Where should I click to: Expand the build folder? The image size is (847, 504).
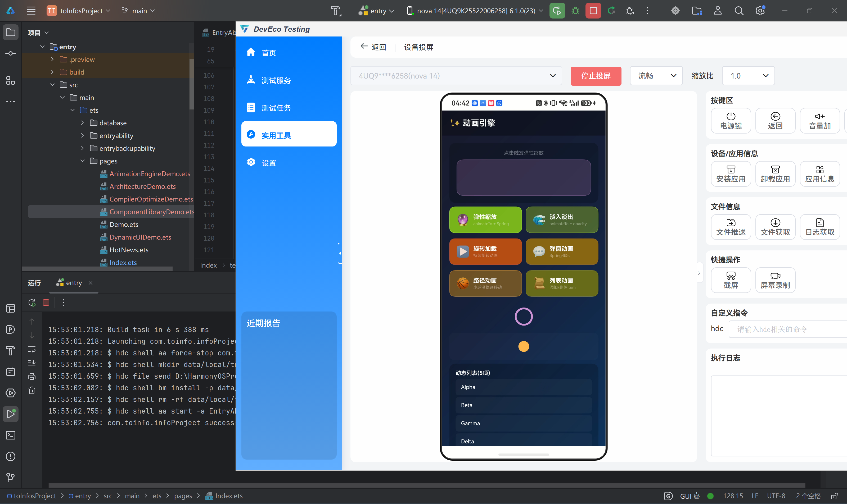click(x=52, y=72)
